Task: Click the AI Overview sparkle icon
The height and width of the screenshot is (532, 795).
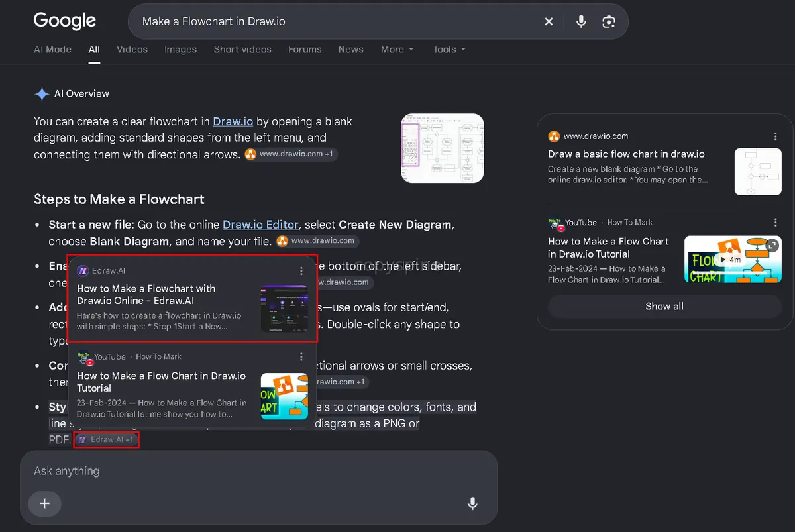Action: coord(42,94)
